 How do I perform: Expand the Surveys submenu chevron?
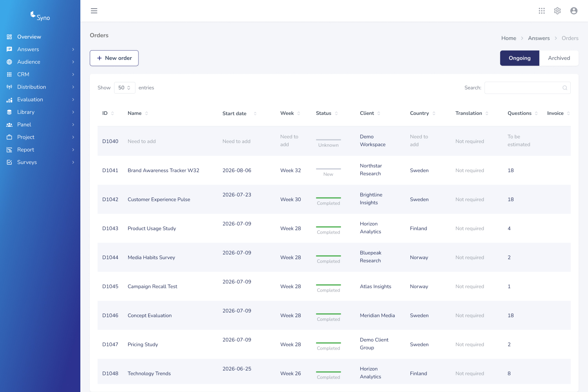click(x=73, y=162)
